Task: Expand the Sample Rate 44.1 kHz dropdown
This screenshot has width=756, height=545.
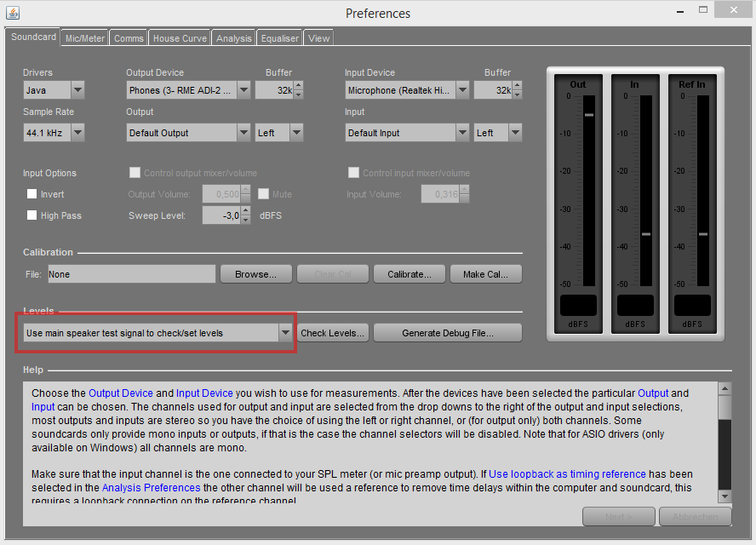Action: point(77,133)
